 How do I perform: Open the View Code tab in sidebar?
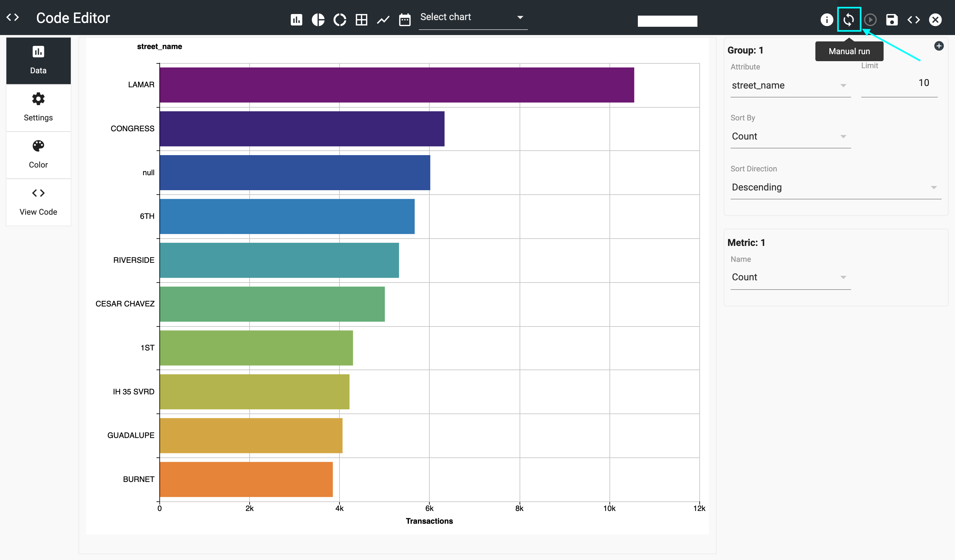tap(38, 202)
